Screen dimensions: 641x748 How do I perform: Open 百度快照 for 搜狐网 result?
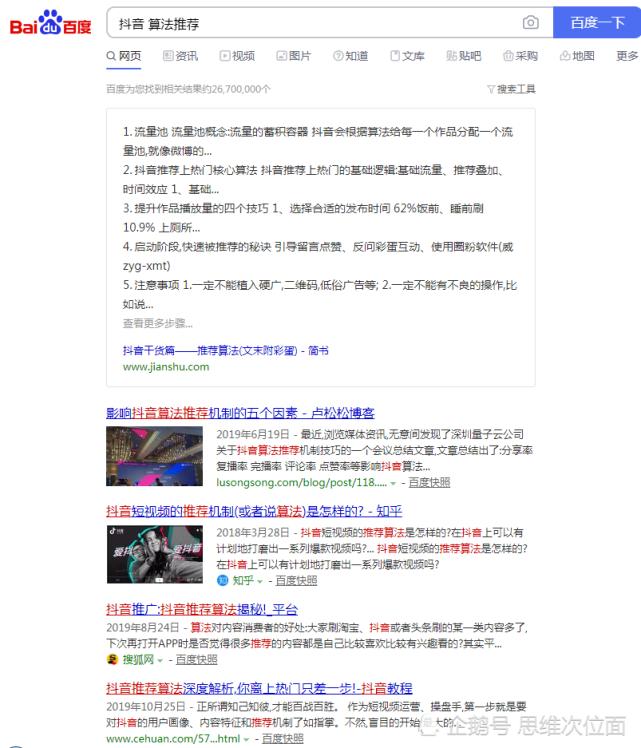196,660
